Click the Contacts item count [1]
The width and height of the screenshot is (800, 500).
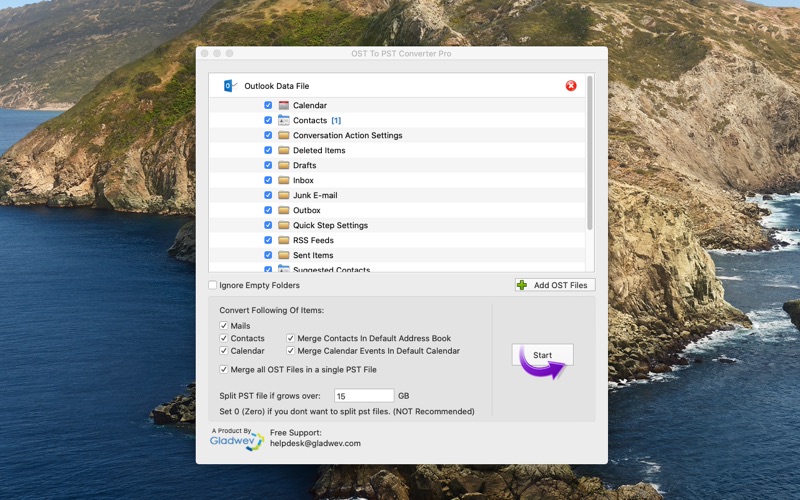click(x=336, y=120)
